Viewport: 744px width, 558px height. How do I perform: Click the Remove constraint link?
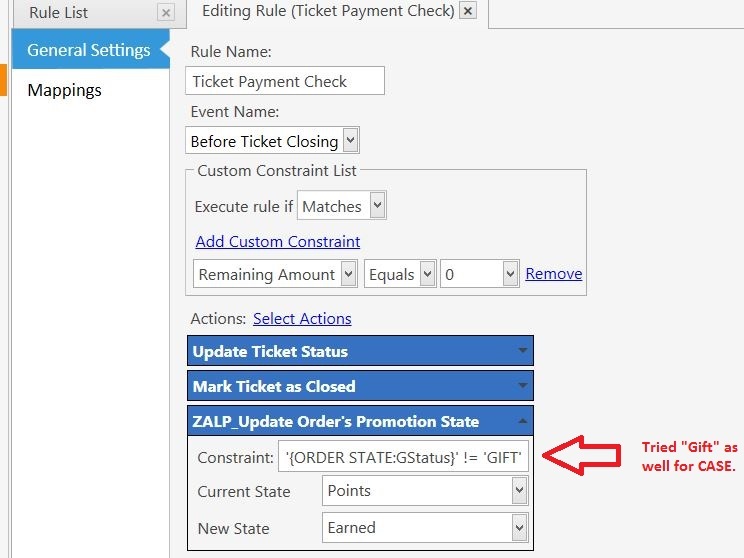point(554,274)
